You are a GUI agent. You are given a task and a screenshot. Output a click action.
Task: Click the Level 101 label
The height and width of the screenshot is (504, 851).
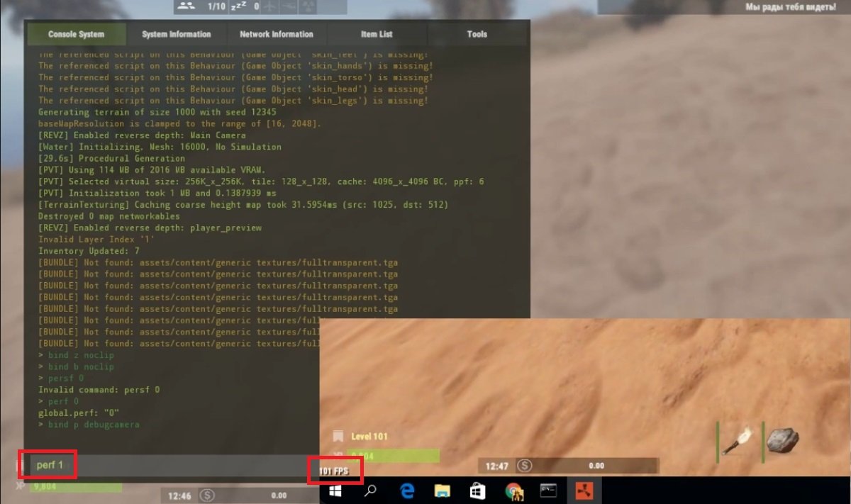pos(369,437)
